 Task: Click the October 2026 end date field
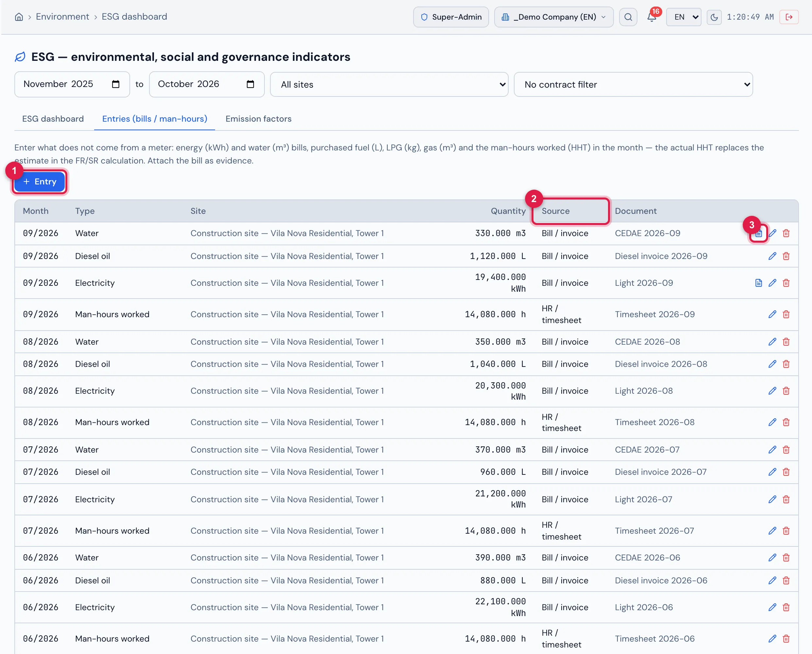(207, 84)
